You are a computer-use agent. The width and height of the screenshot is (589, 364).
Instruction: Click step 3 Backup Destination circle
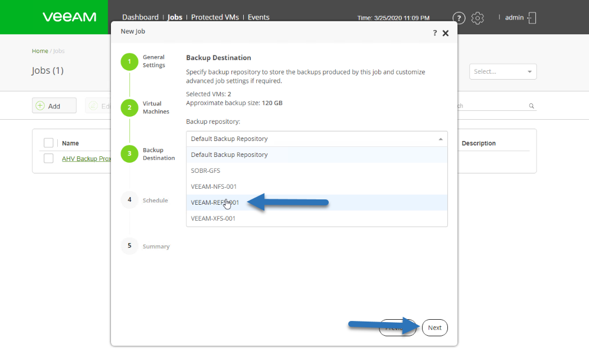click(129, 153)
